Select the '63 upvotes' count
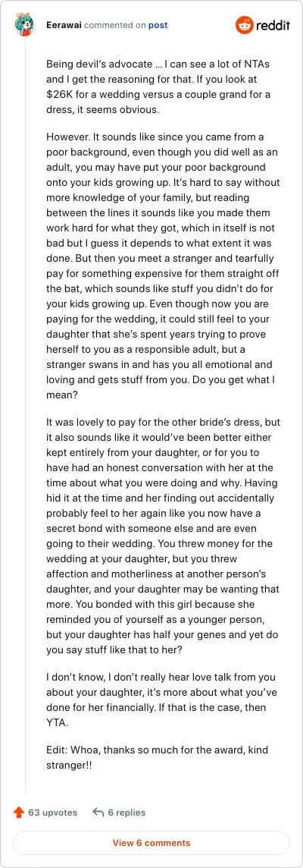Viewport: 303px width, 868px height. coord(52,813)
